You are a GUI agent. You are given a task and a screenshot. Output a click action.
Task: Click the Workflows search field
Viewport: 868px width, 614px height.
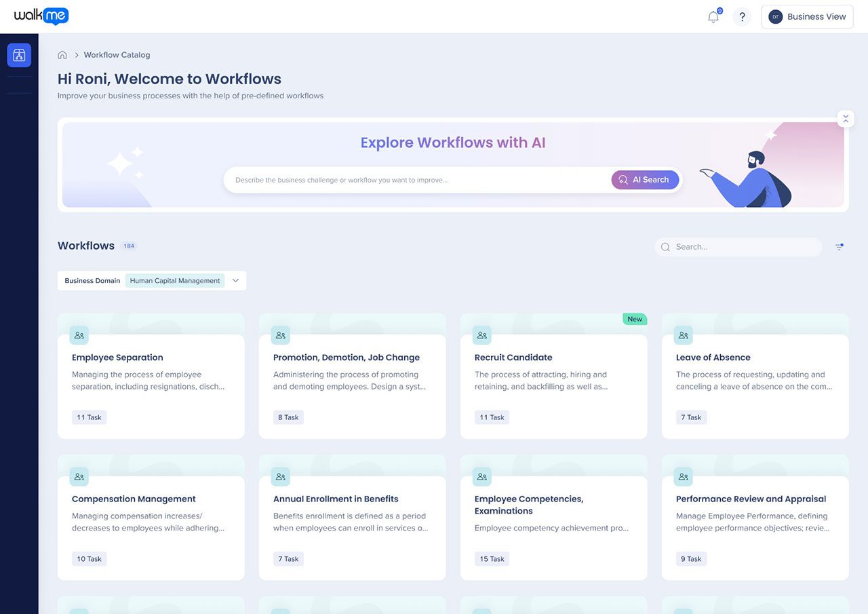(738, 247)
